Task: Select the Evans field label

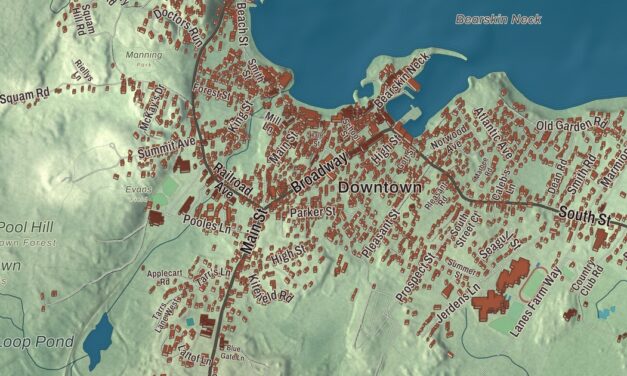Action: (138, 189)
